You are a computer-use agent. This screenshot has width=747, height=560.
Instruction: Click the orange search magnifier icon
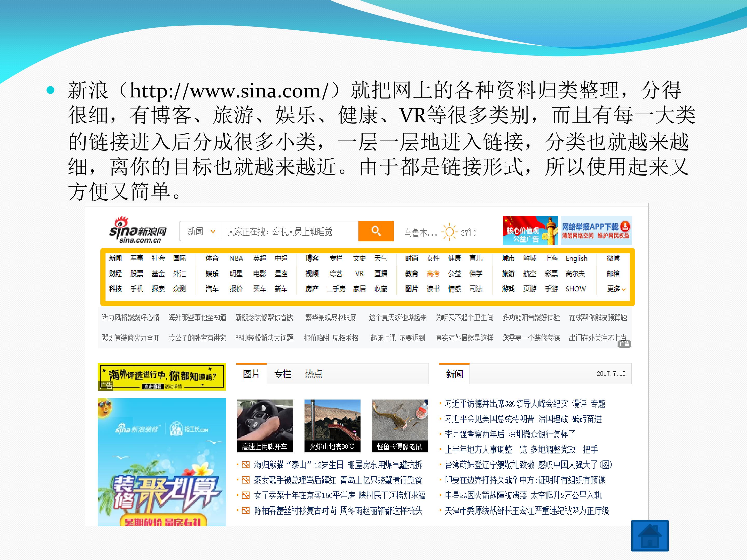[376, 231]
